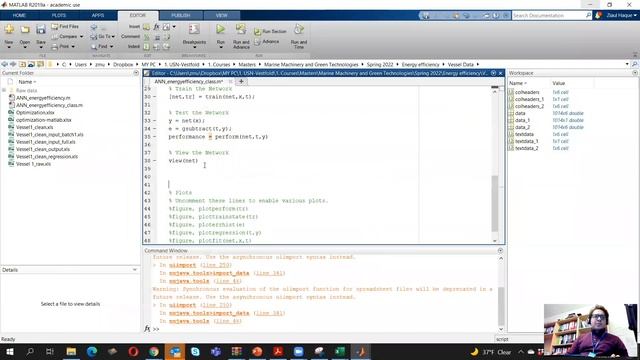Click the Advance button

click(267, 42)
